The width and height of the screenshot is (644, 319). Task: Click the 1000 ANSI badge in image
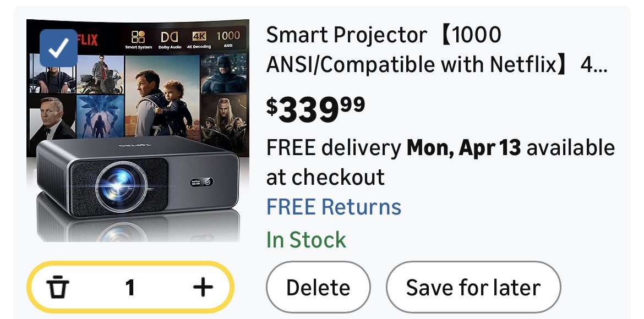(x=228, y=38)
